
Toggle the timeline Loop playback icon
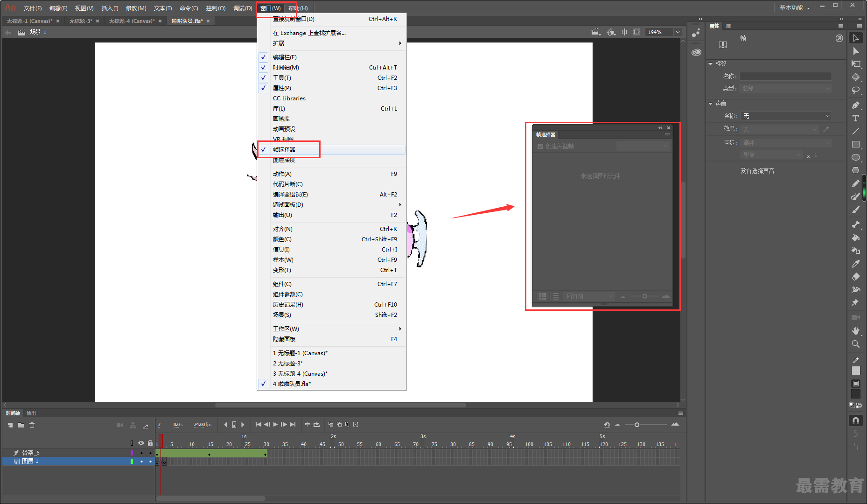point(317,425)
